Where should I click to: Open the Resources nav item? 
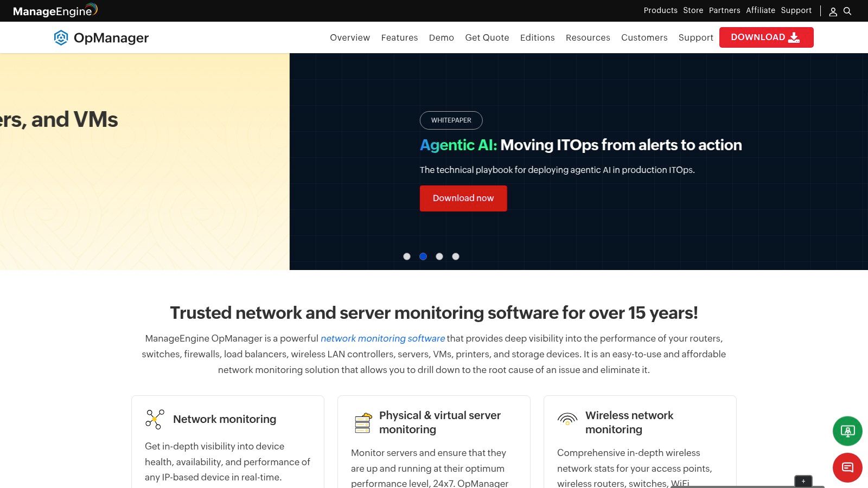(588, 37)
